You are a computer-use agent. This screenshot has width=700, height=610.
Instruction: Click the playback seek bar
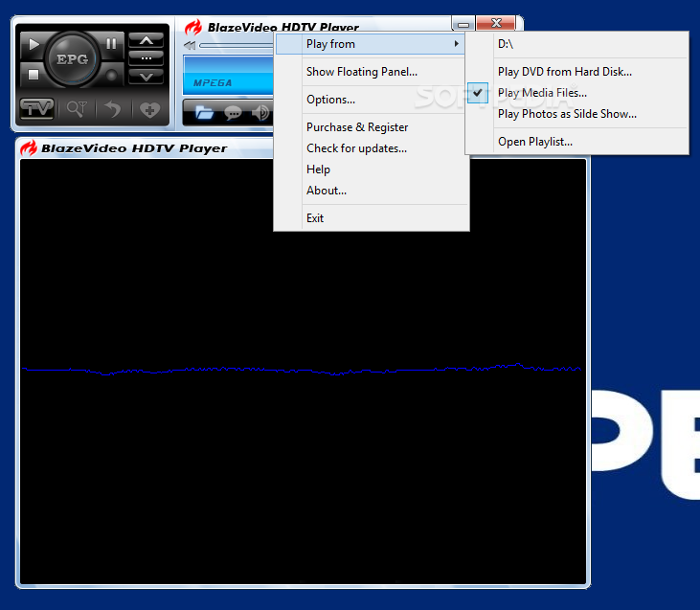point(237,45)
